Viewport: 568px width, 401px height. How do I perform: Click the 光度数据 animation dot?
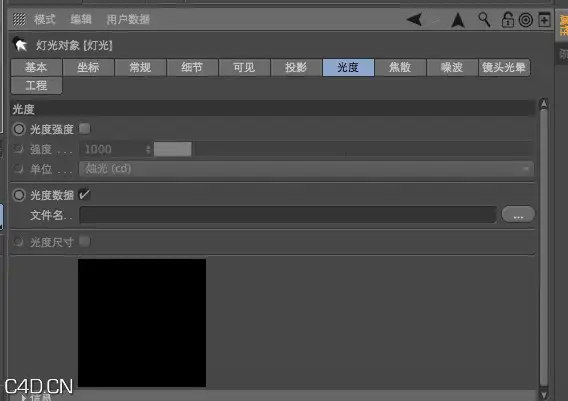[19, 195]
